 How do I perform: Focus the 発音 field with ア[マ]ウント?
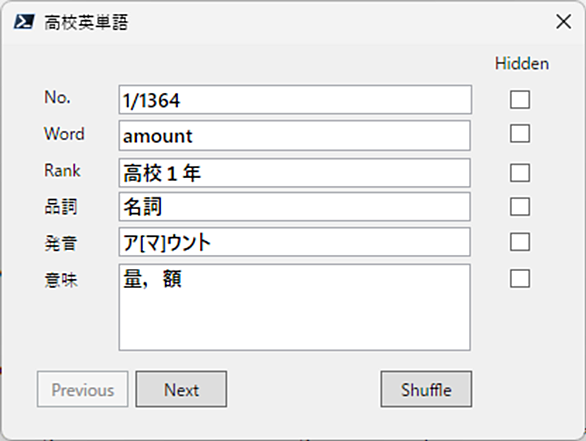point(294,242)
